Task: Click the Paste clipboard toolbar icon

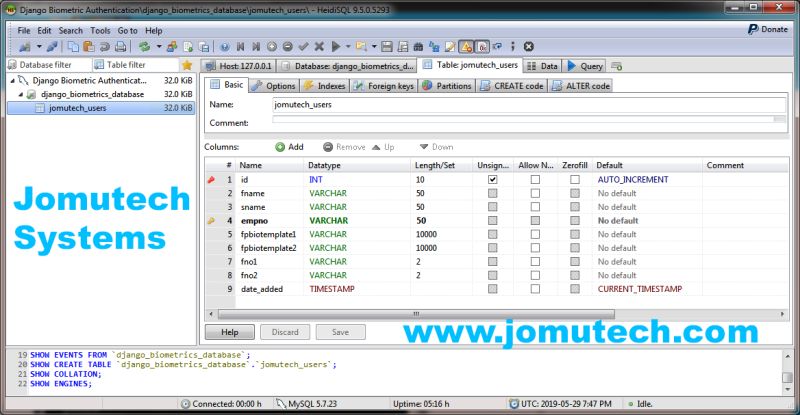Action: coord(89,47)
